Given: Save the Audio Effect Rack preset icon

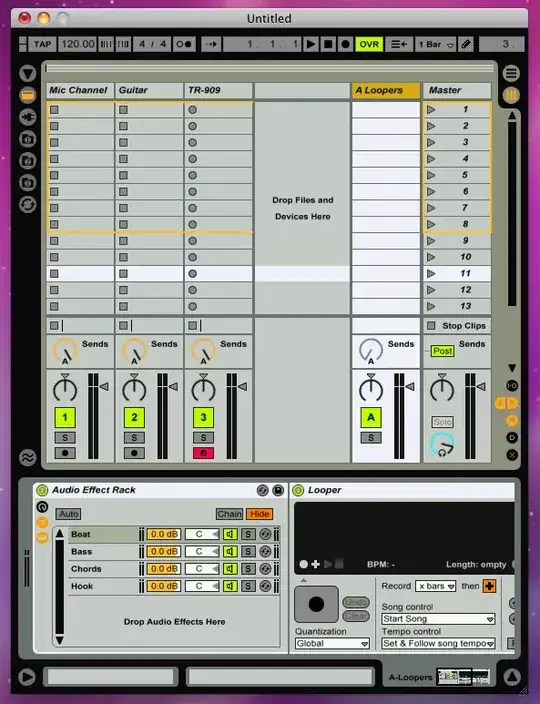Looking at the screenshot, I should (x=278, y=490).
